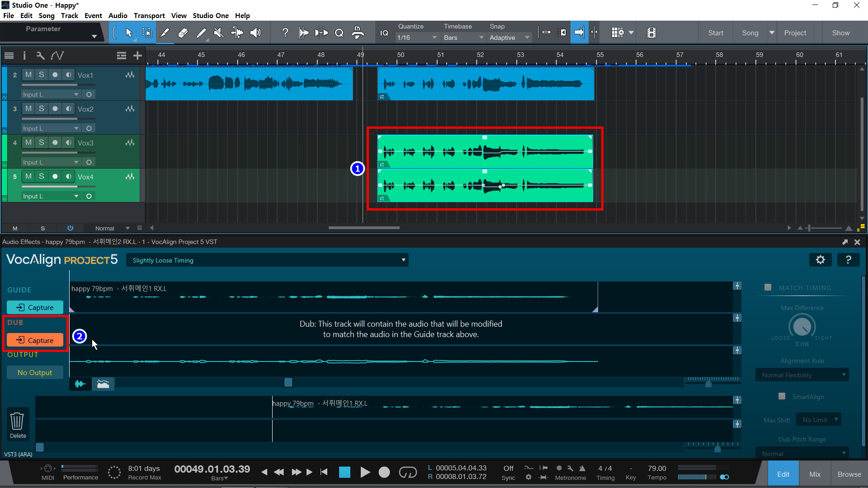
Task: Solo the Vox3 track
Action: (41, 142)
